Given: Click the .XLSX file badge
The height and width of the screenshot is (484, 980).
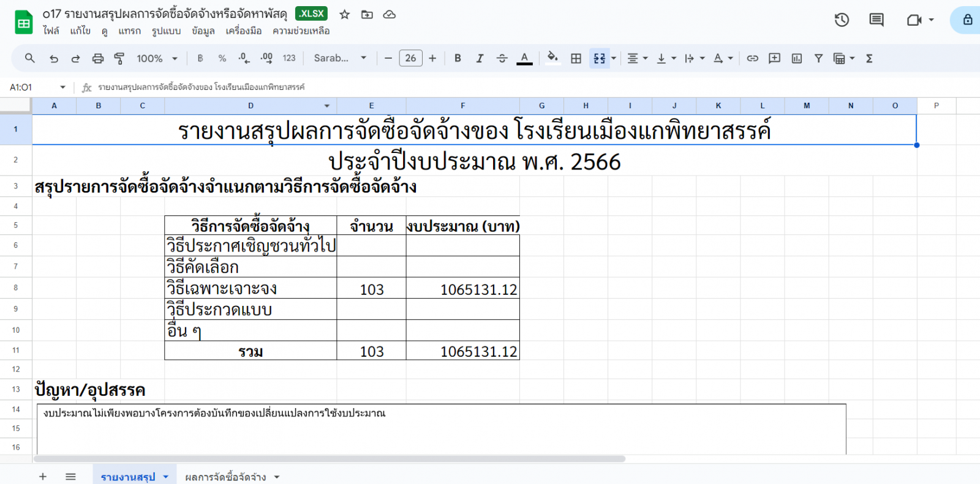Looking at the screenshot, I should 311,13.
